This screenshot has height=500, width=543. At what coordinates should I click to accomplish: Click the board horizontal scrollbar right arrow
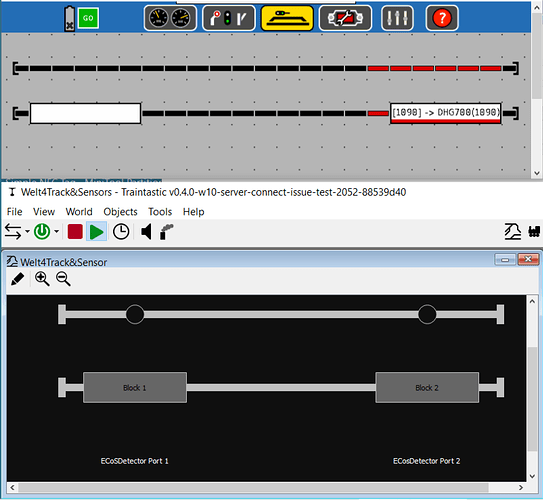point(521,488)
